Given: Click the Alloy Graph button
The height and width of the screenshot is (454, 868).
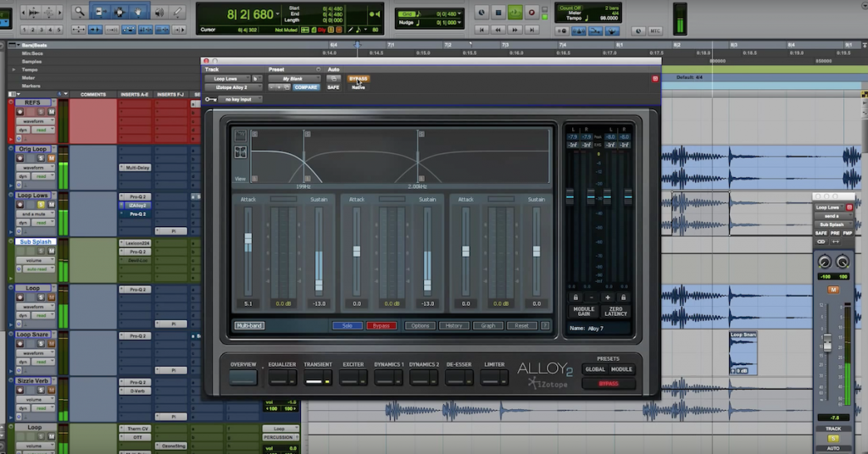Looking at the screenshot, I should point(488,326).
